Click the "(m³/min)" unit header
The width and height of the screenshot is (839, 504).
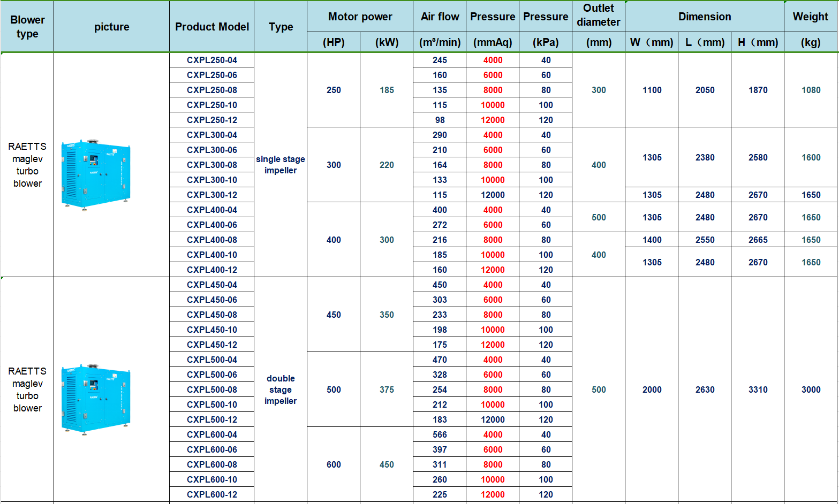coord(440,42)
